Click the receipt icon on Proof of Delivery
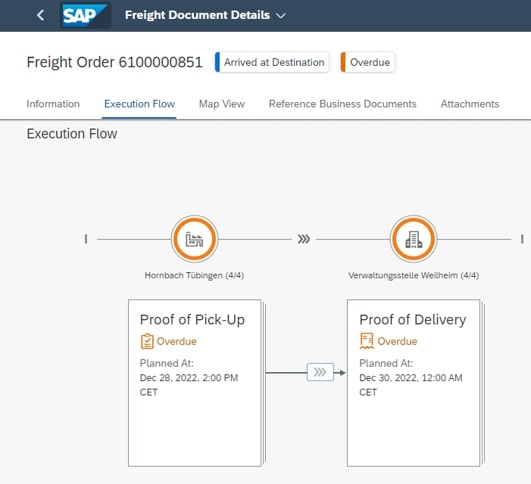This screenshot has height=484, width=531. click(x=367, y=341)
